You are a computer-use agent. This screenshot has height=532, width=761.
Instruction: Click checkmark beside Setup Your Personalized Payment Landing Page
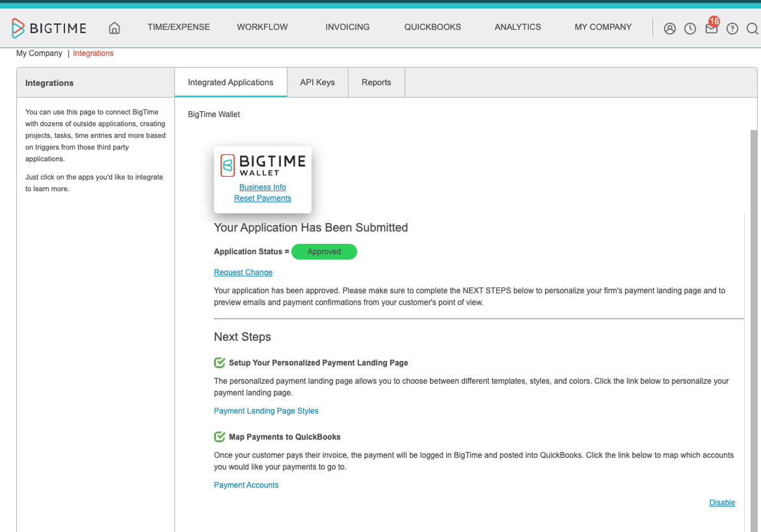point(219,363)
